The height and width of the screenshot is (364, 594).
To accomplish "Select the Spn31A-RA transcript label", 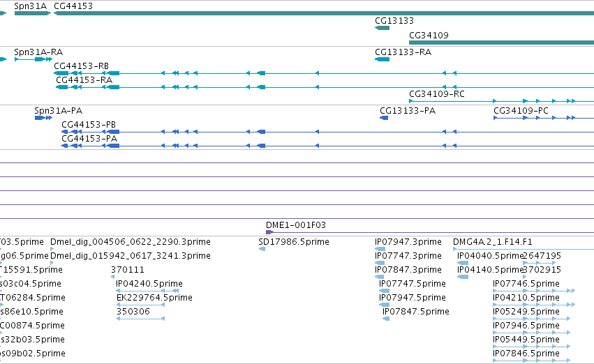I will coord(38,52).
